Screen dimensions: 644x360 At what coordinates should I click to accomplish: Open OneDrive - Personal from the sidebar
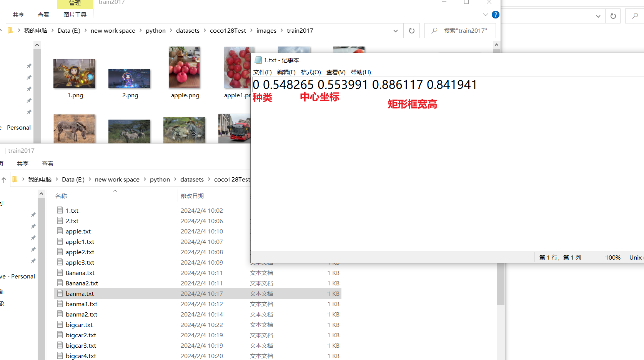[x=15, y=127]
